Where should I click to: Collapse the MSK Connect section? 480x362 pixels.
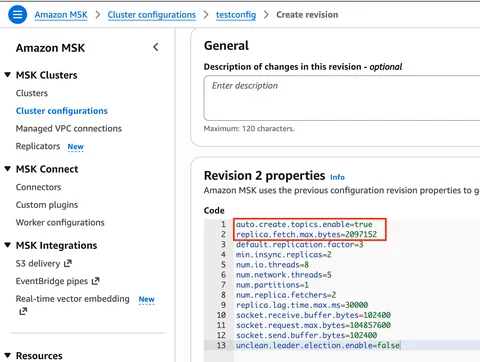(8, 169)
